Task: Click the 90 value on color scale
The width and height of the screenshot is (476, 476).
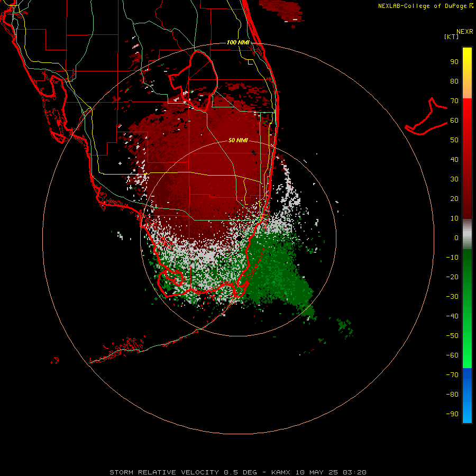Action: point(454,62)
